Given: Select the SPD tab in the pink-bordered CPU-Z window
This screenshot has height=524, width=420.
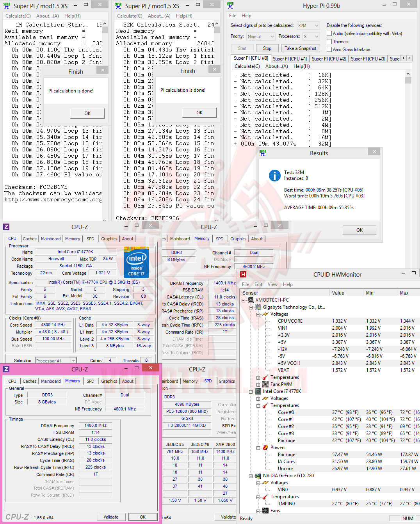Looking at the screenshot, I should 91,381.
